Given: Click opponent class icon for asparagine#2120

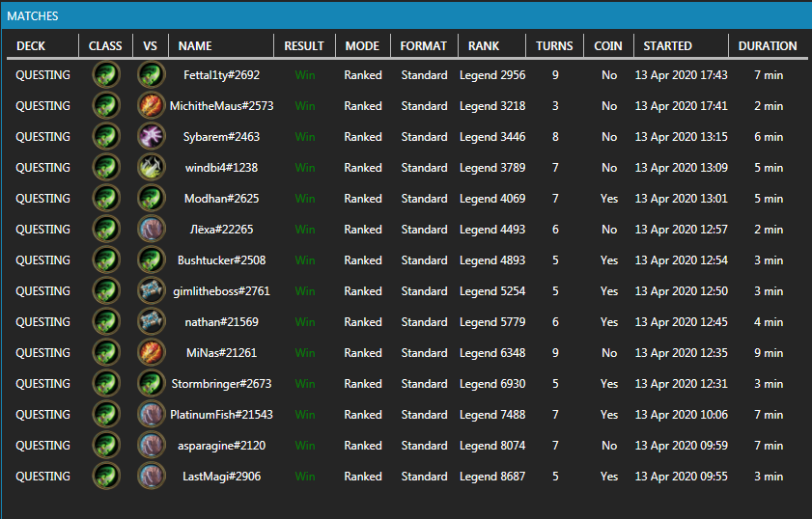Looking at the screenshot, I should [152, 446].
